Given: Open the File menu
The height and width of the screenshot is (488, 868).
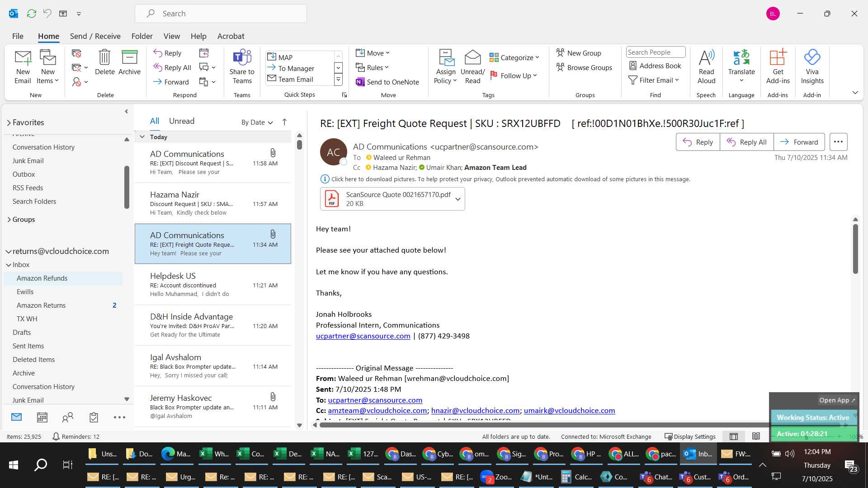Looking at the screenshot, I should 18,36.
